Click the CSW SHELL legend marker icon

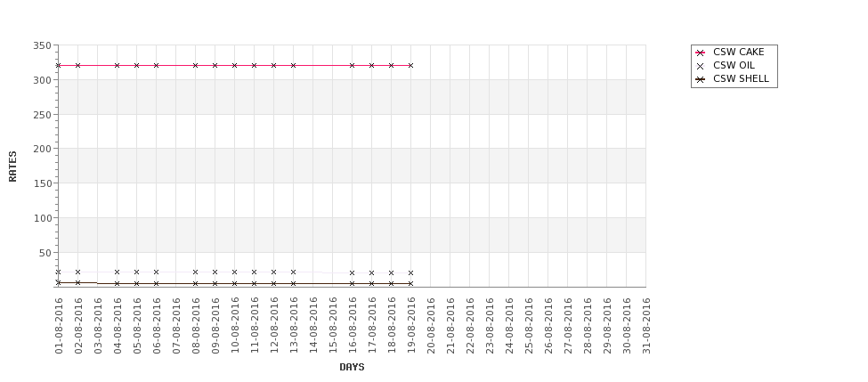700,79
